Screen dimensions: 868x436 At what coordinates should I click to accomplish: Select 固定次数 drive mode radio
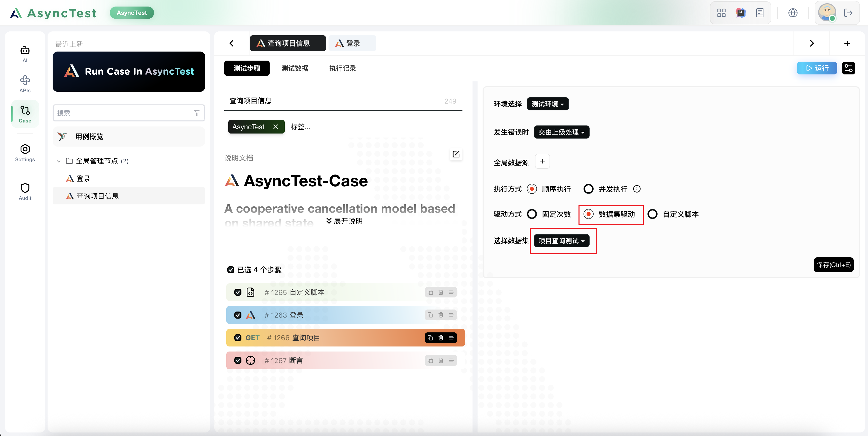[x=532, y=214]
